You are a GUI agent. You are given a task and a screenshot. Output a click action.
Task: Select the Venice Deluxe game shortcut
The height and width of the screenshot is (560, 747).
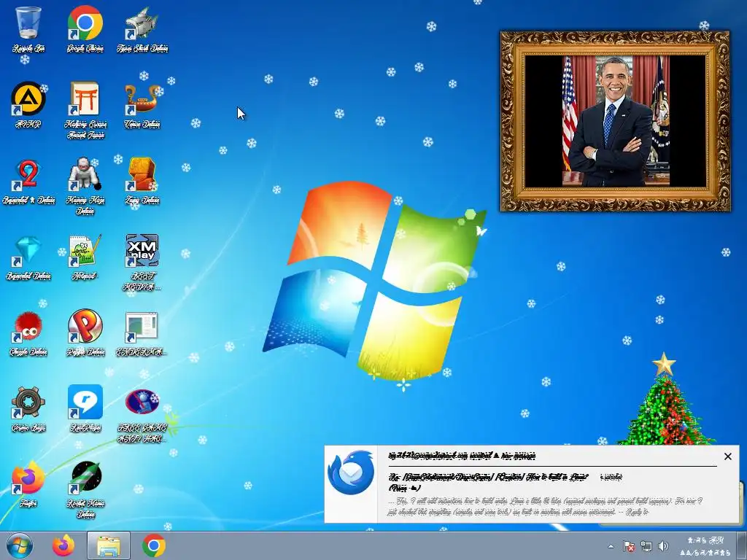(142, 105)
